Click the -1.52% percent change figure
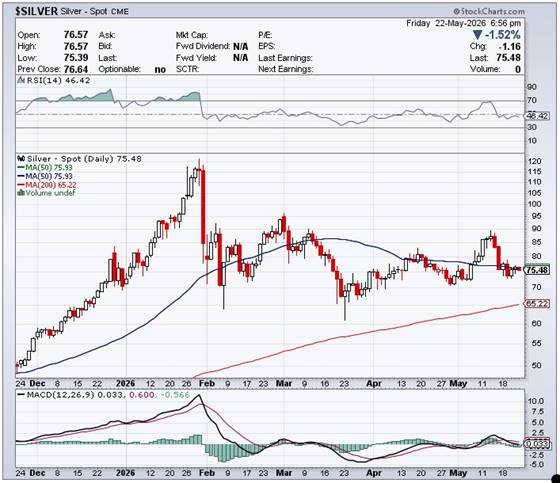The width and height of the screenshot is (560, 483). click(x=502, y=35)
